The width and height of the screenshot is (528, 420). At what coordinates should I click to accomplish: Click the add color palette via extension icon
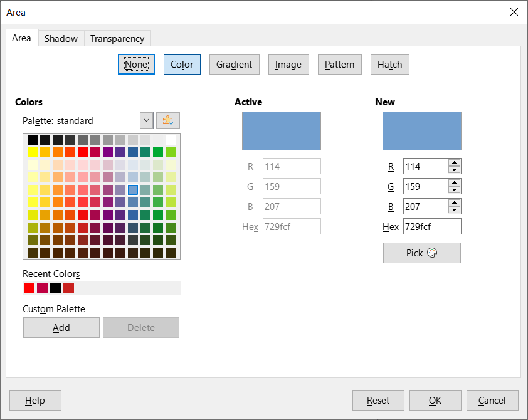tap(167, 120)
